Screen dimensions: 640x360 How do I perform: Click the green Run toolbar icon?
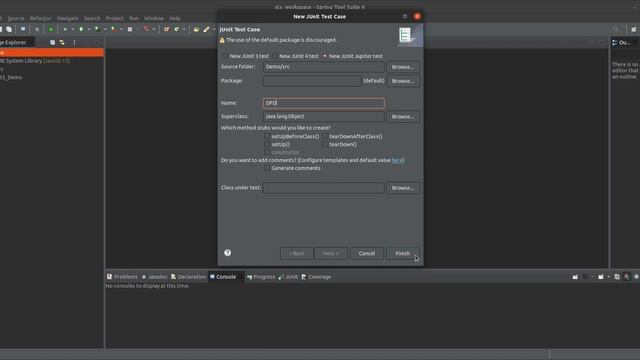81,29
